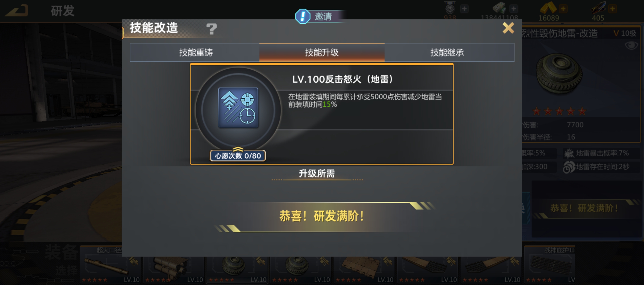Click the 反击怒火 skill icon
644x285 pixels.
pos(238,108)
